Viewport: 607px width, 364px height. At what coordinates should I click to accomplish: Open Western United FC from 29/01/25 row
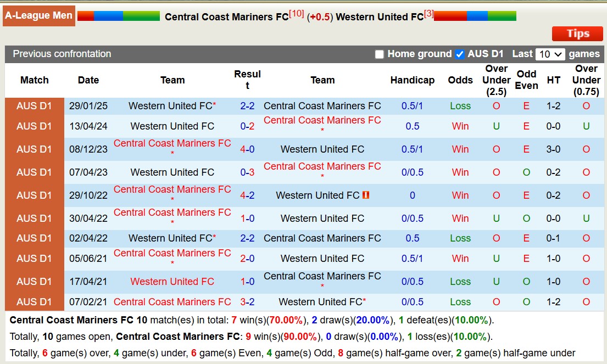click(170, 105)
